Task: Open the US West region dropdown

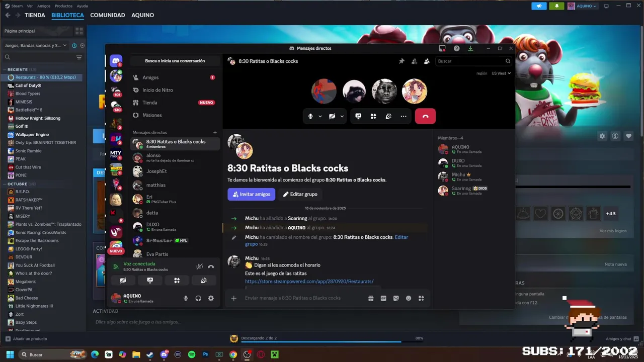Action: tap(501, 73)
